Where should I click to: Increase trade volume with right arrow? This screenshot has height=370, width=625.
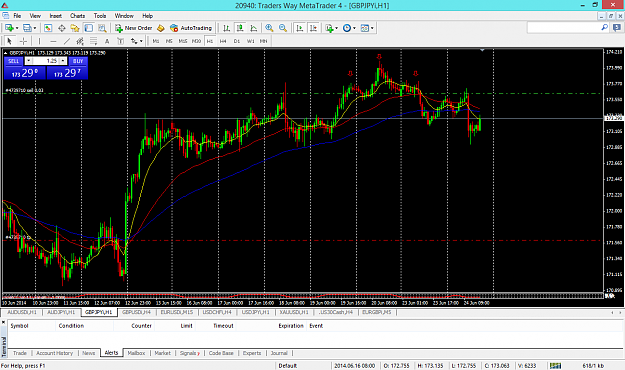point(63,61)
